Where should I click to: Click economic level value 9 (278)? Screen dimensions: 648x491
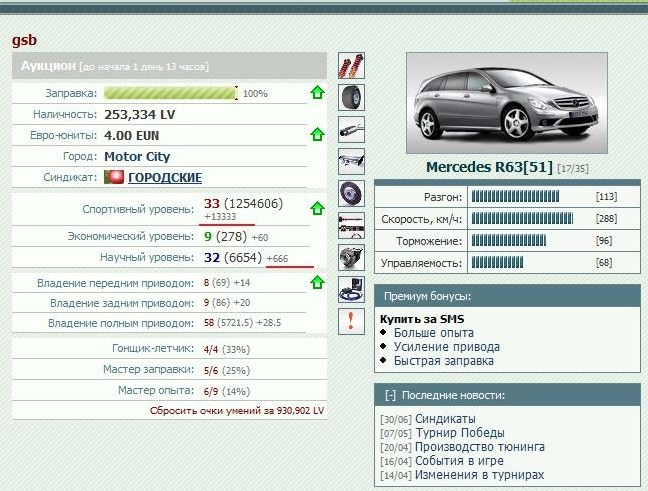pyautogui.click(x=225, y=236)
